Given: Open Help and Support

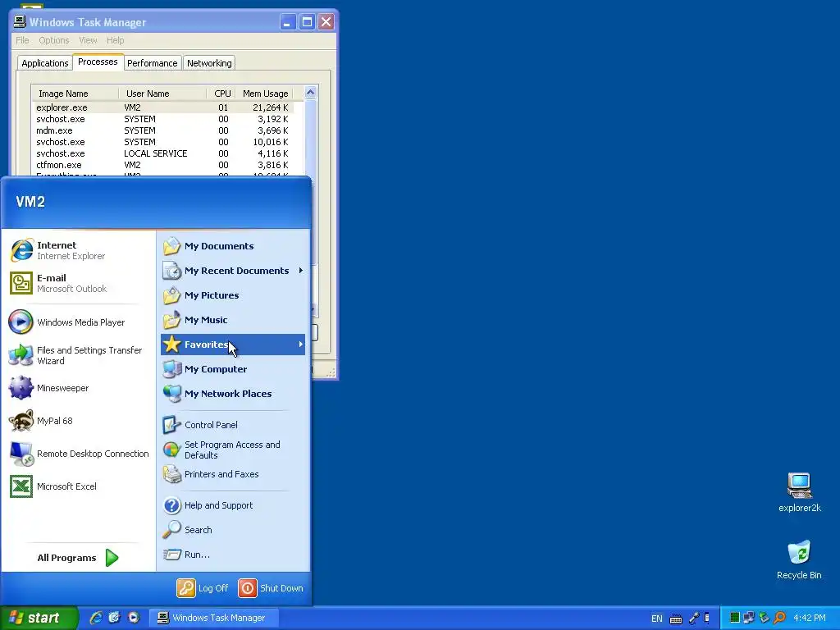Looking at the screenshot, I should pyautogui.click(x=233, y=505).
